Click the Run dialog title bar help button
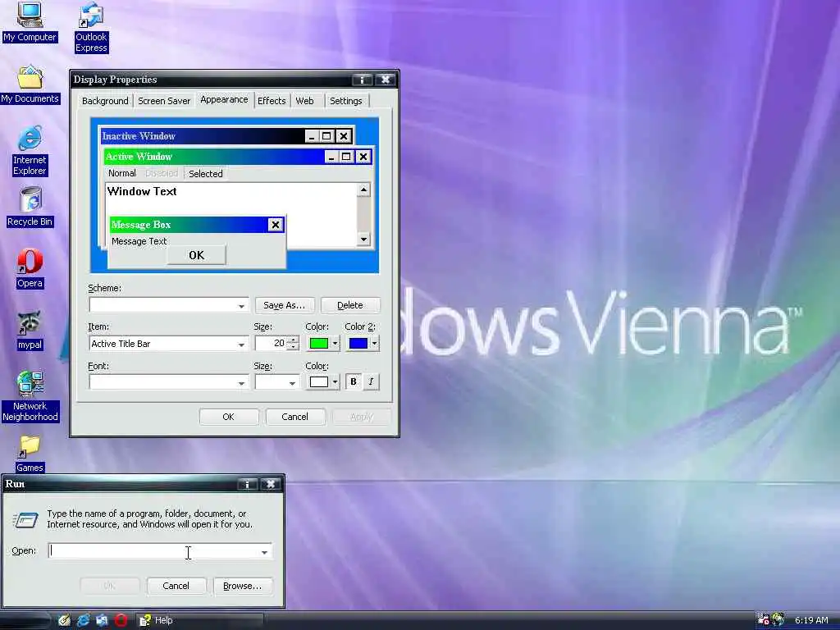 pos(248,484)
